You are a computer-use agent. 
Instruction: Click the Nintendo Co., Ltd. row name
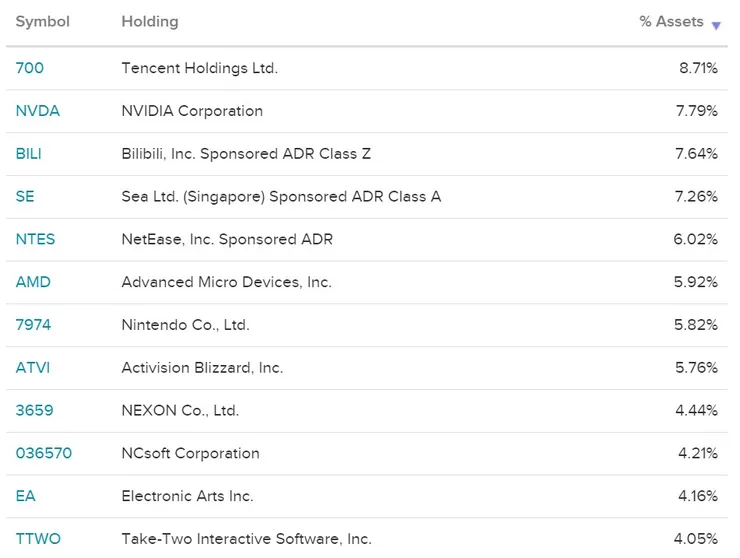tap(186, 325)
